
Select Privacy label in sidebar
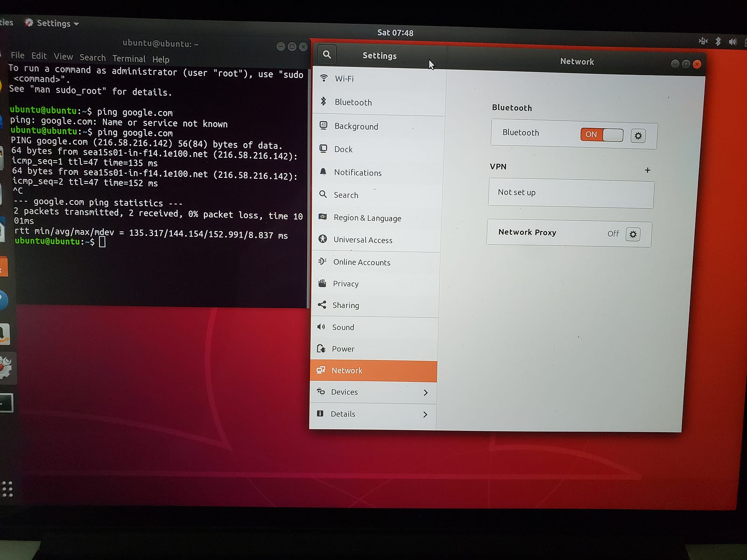pyautogui.click(x=345, y=284)
